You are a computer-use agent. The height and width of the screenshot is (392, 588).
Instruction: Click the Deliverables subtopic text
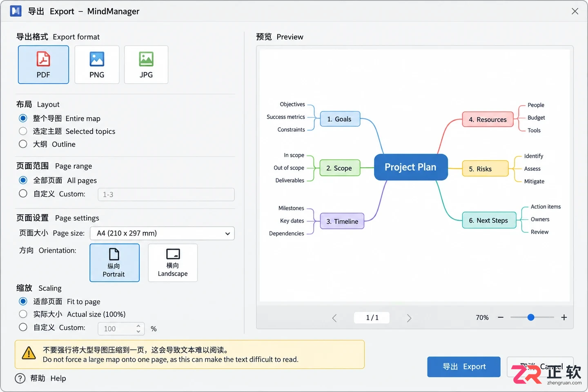click(290, 180)
